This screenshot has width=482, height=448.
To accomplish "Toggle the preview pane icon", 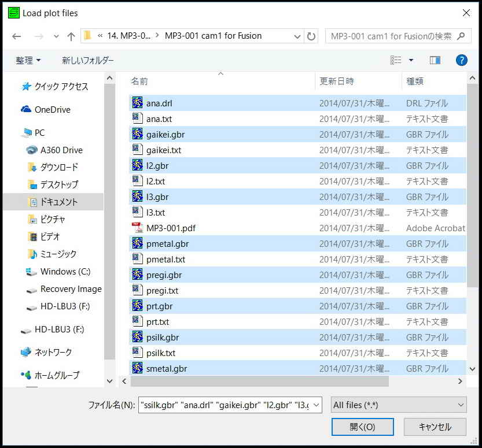I will [435, 60].
